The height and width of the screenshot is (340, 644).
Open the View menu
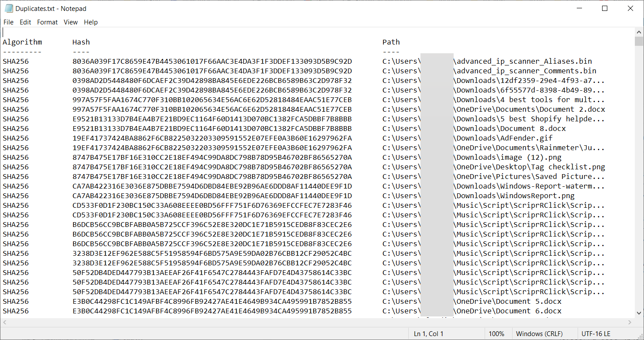[70, 22]
